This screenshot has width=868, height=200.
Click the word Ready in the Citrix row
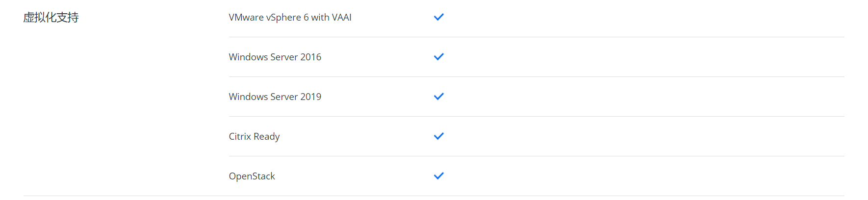[x=267, y=137]
